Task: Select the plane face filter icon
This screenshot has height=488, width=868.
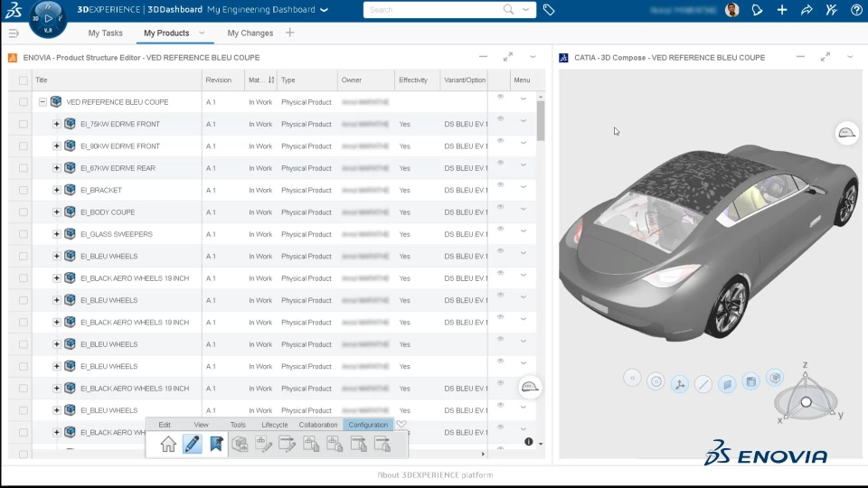Action: click(x=727, y=383)
